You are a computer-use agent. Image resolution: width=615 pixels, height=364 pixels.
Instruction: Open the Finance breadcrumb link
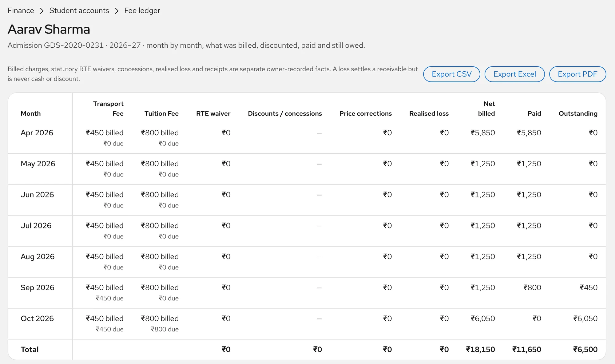click(21, 10)
